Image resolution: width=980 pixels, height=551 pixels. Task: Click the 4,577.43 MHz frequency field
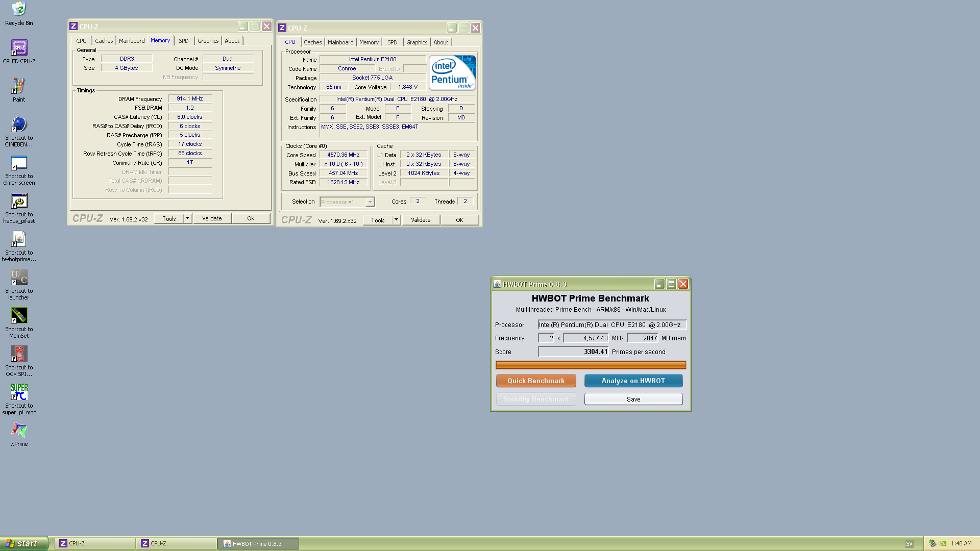pyautogui.click(x=586, y=338)
